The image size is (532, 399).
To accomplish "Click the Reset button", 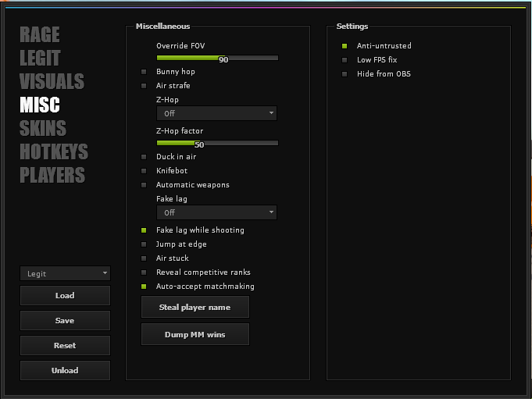I will [65, 346].
